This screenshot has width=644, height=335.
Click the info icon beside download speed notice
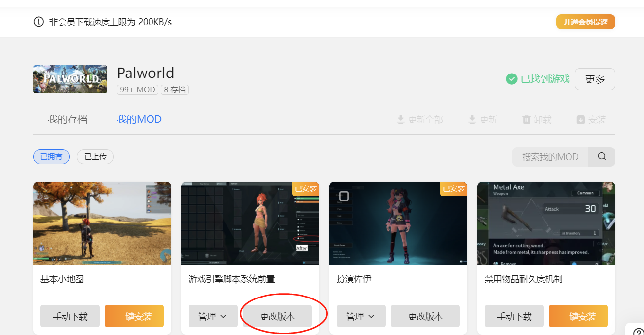[38, 22]
